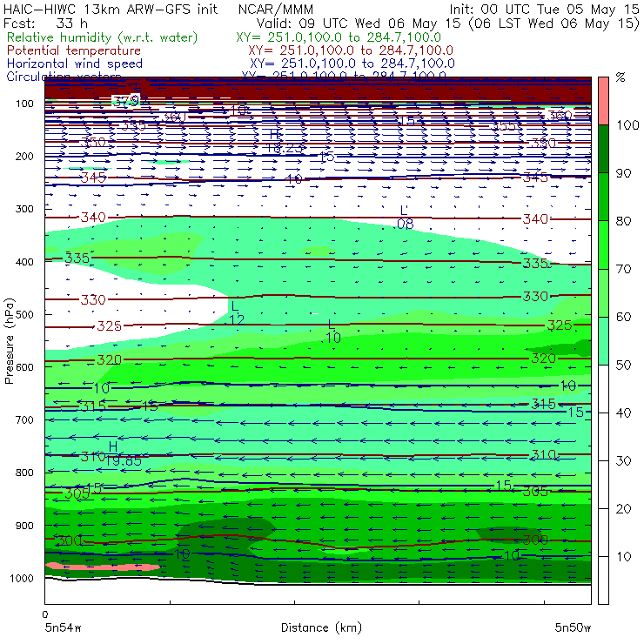Viewport: 644px width, 644px height.
Task: Click the "NCAR/MMM" header text
Action: tap(276, 9)
